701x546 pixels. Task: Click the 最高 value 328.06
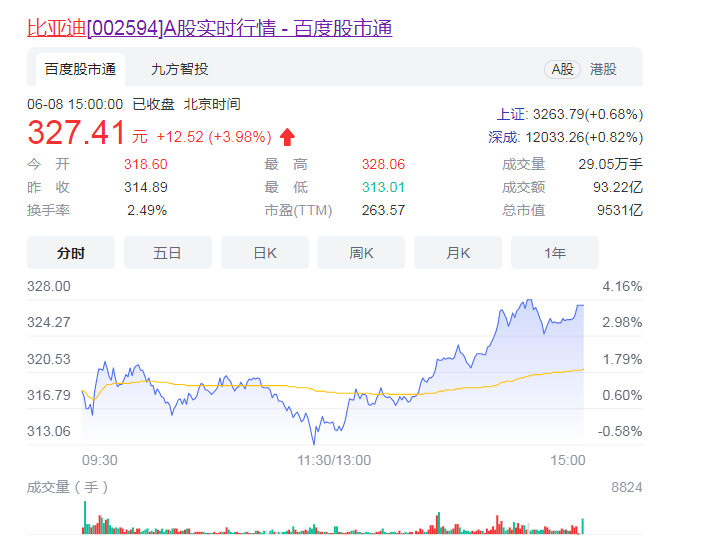[x=383, y=164]
